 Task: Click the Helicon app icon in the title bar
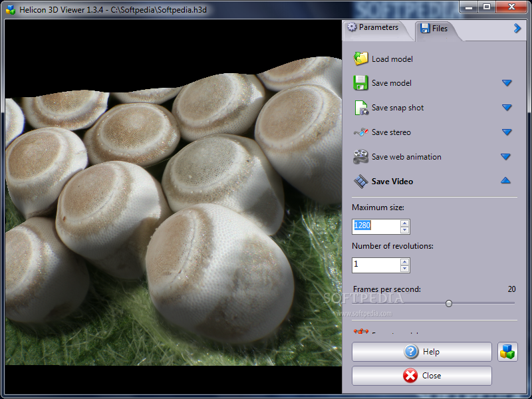11,9
